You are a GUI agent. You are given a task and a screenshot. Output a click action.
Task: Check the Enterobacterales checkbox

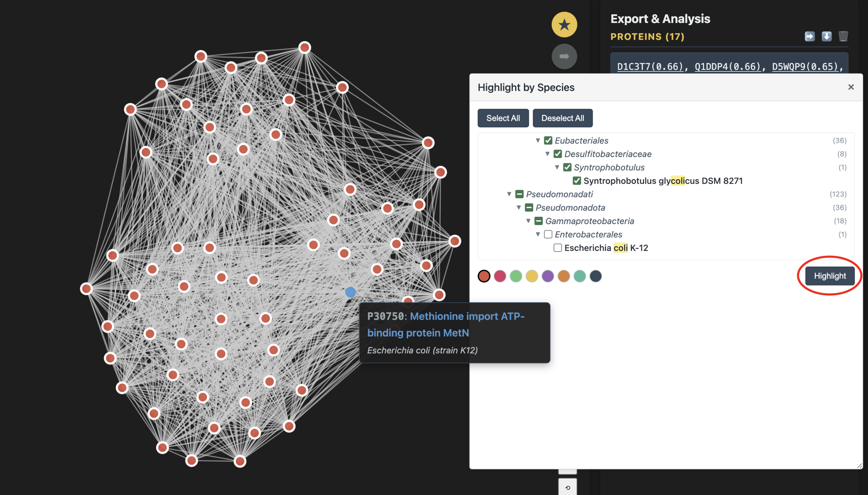pos(548,234)
